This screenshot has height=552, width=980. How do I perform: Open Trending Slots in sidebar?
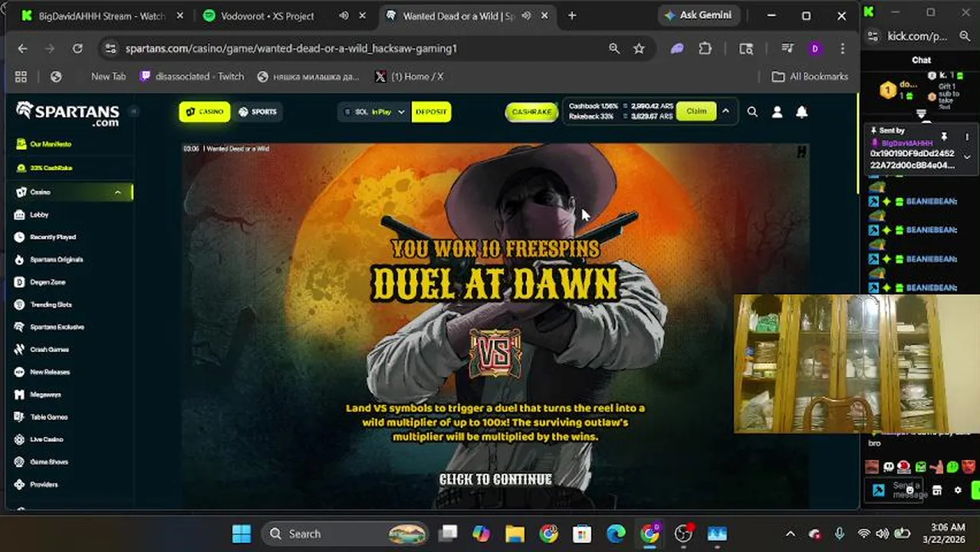point(51,304)
